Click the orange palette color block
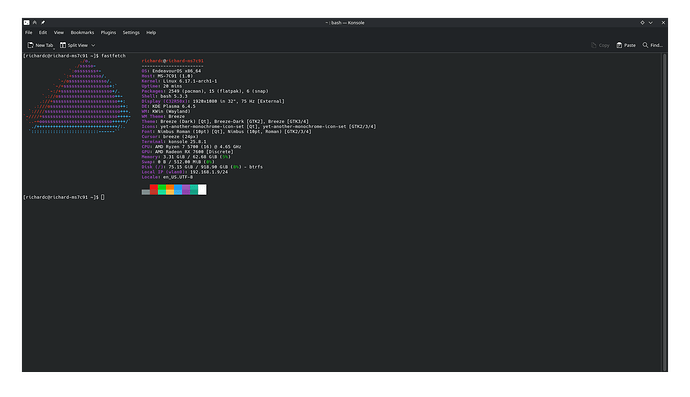The image size is (690, 397). coord(170,189)
